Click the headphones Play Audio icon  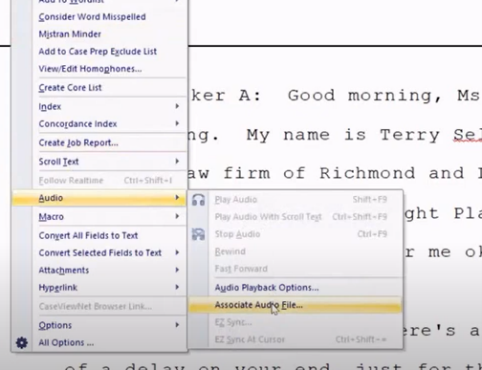(198, 200)
